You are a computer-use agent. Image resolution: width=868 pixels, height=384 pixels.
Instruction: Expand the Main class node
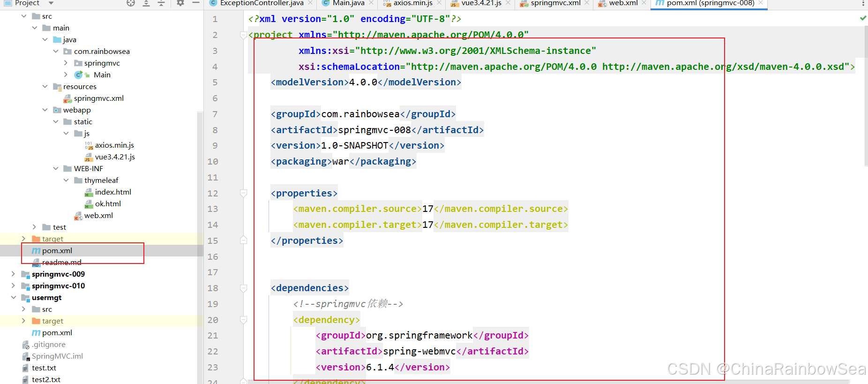[66, 75]
